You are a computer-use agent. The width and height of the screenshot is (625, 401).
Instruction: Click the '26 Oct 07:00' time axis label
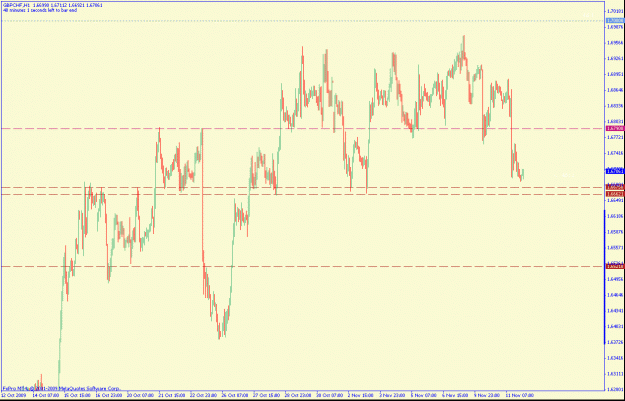coord(235,394)
